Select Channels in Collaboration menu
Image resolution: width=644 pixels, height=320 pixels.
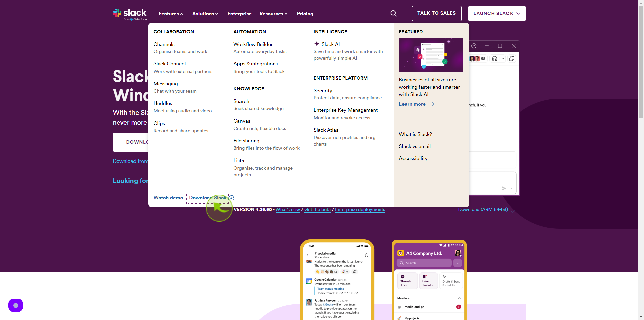pos(164,44)
